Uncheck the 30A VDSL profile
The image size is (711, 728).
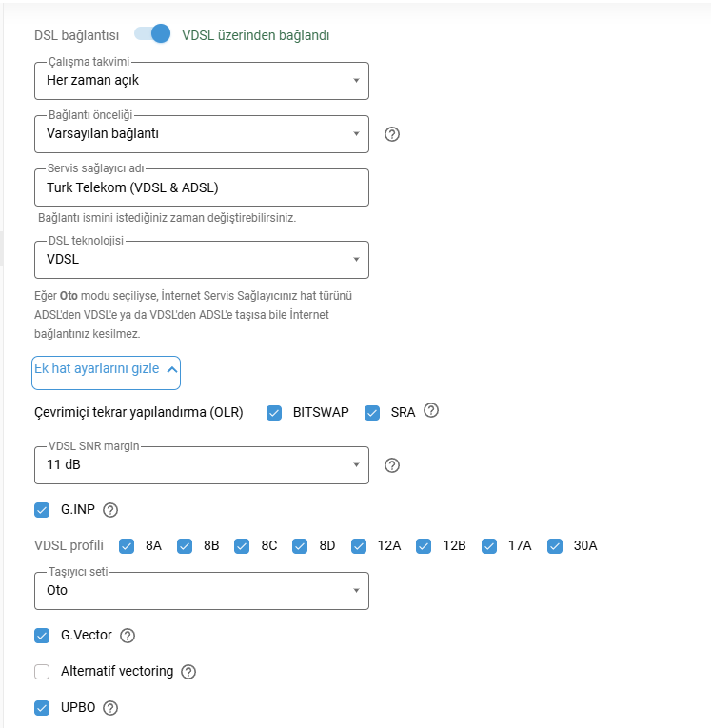pyautogui.click(x=556, y=546)
